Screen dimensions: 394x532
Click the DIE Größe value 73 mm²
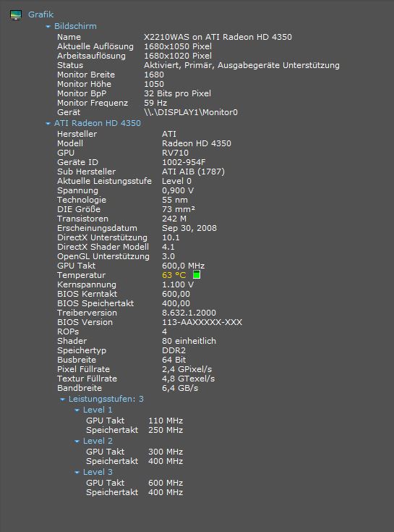point(179,209)
